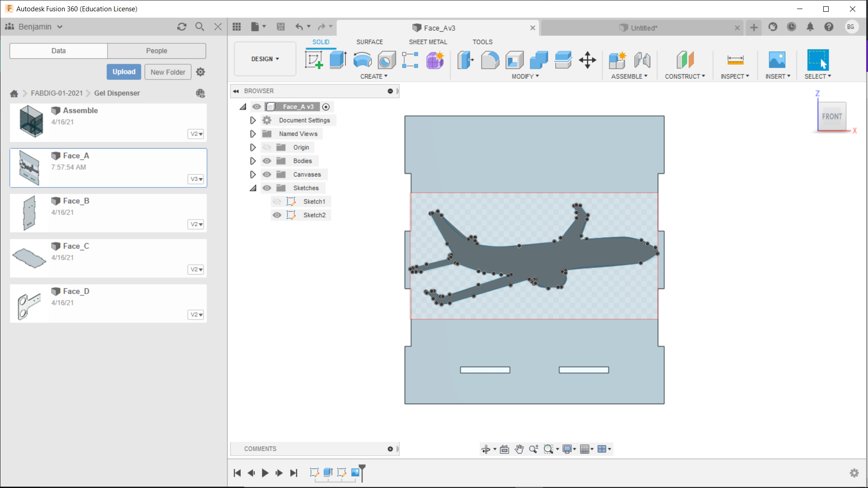Open the Face_D design file
Image resolution: width=868 pixels, height=488 pixels.
click(x=108, y=303)
